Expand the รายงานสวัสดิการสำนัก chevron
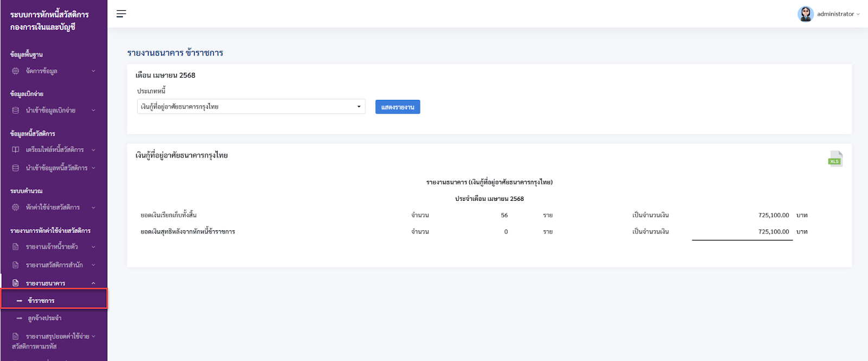The image size is (868, 361). [93, 265]
